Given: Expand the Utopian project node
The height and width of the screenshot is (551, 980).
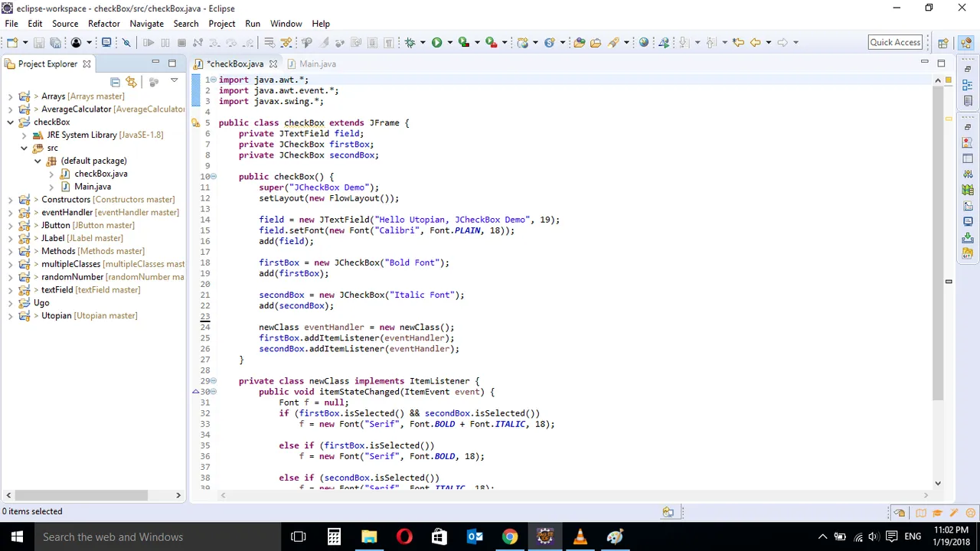Looking at the screenshot, I should 11,316.
